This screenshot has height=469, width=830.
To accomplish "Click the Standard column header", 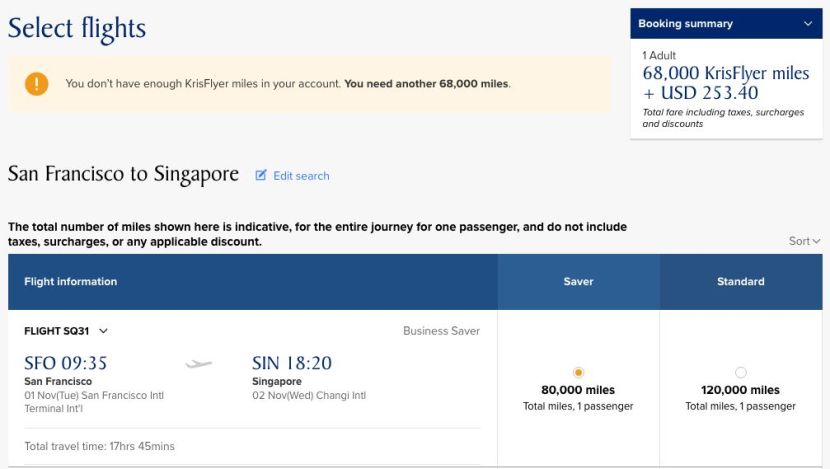I will (x=740, y=282).
